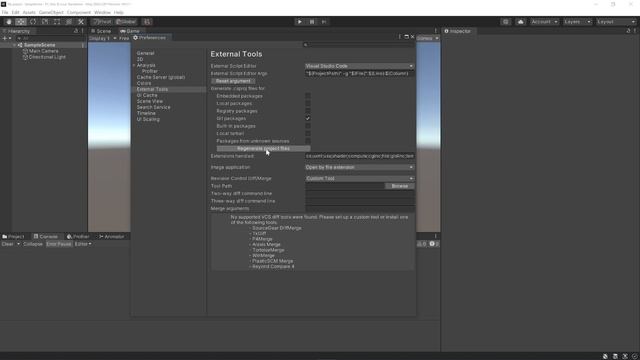
Task: Click the Reset argument button
Action: [233, 81]
